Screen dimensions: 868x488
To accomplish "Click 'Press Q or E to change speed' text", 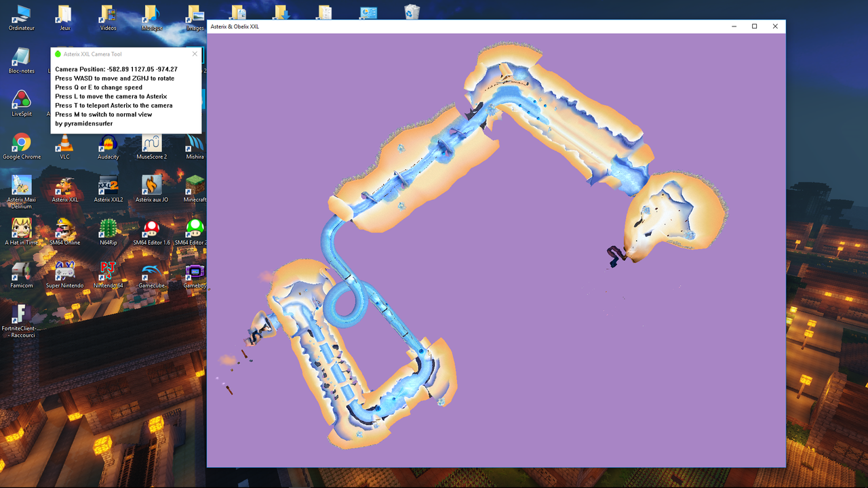I will coord(99,87).
